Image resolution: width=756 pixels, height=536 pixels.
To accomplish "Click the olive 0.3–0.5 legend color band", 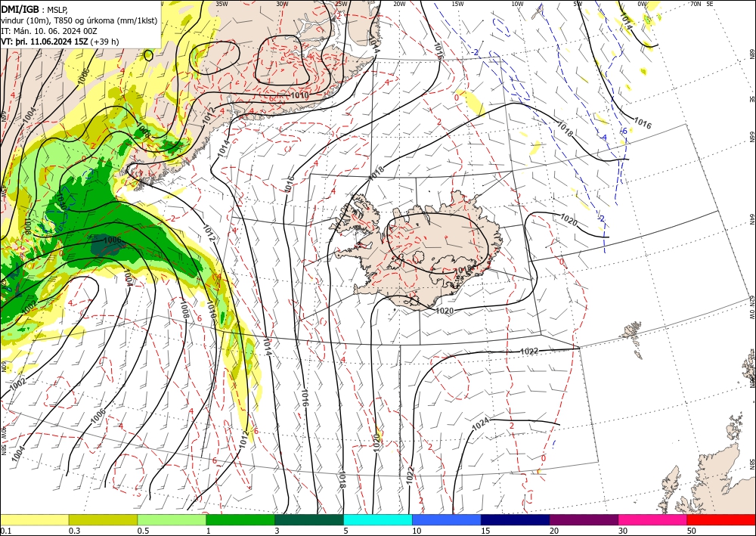I will point(103,519).
